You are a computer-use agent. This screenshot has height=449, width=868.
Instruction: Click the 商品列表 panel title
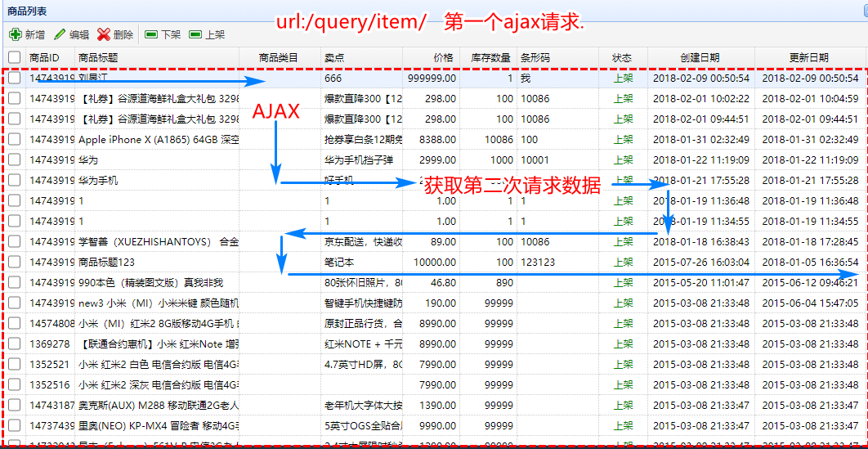coord(27,10)
